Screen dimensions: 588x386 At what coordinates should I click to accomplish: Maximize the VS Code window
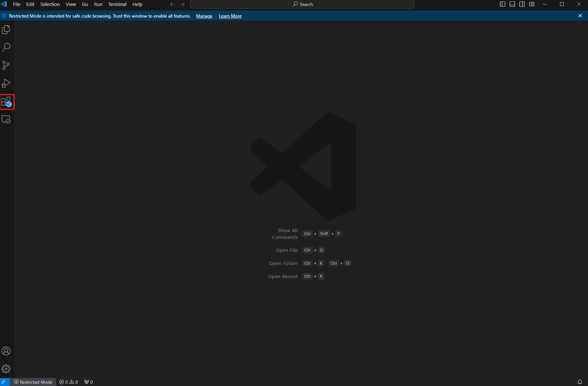point(562,4)
